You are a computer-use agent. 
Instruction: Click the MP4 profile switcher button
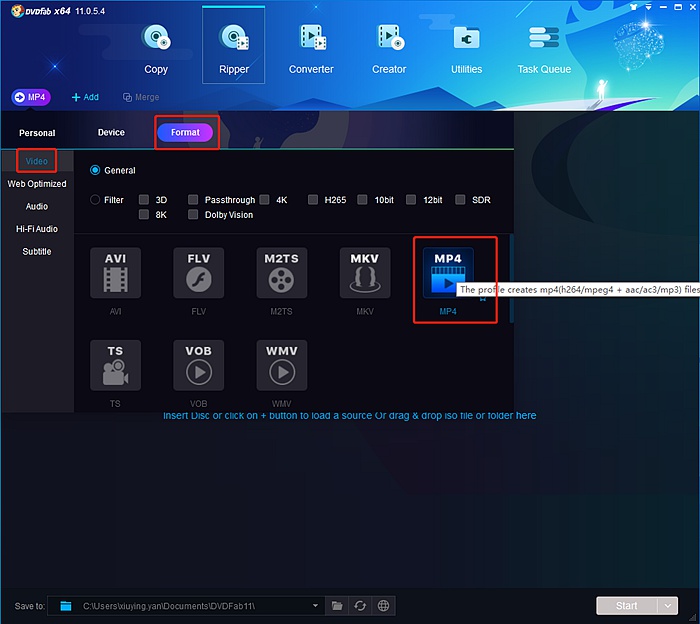[x=31, y=97]
